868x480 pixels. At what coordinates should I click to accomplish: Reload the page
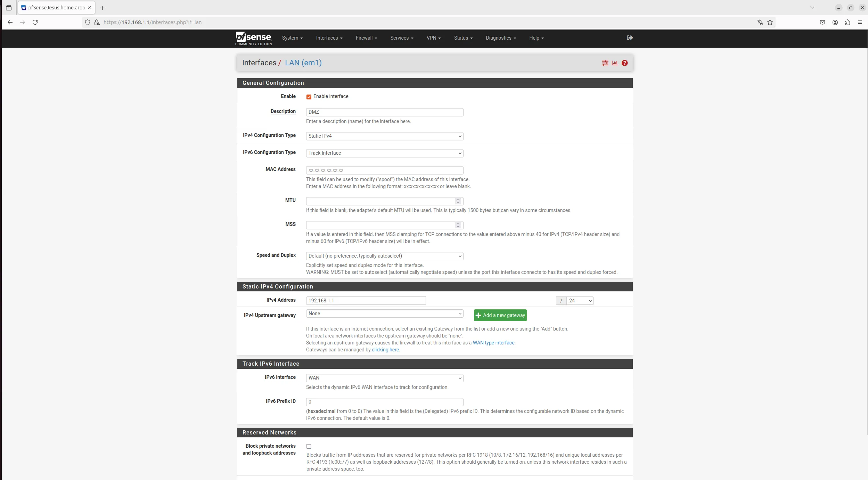tap(35, 22)
